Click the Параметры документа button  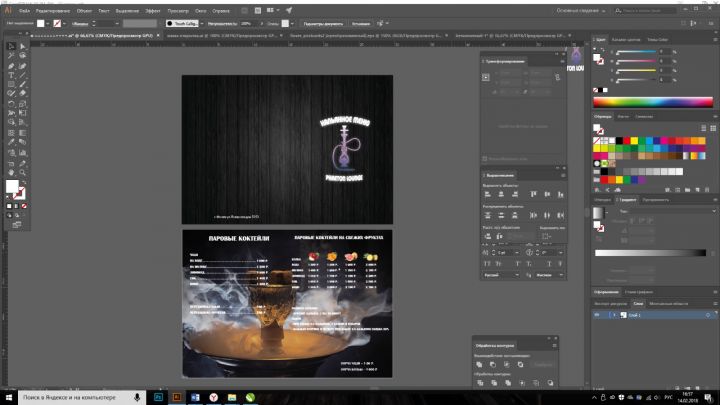pyautogui.click(x=323, y=23)
